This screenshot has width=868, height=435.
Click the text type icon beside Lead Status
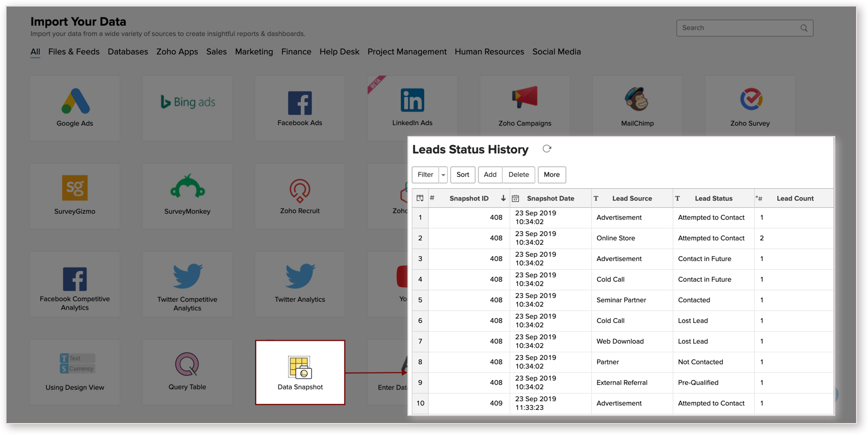[678, 198]
